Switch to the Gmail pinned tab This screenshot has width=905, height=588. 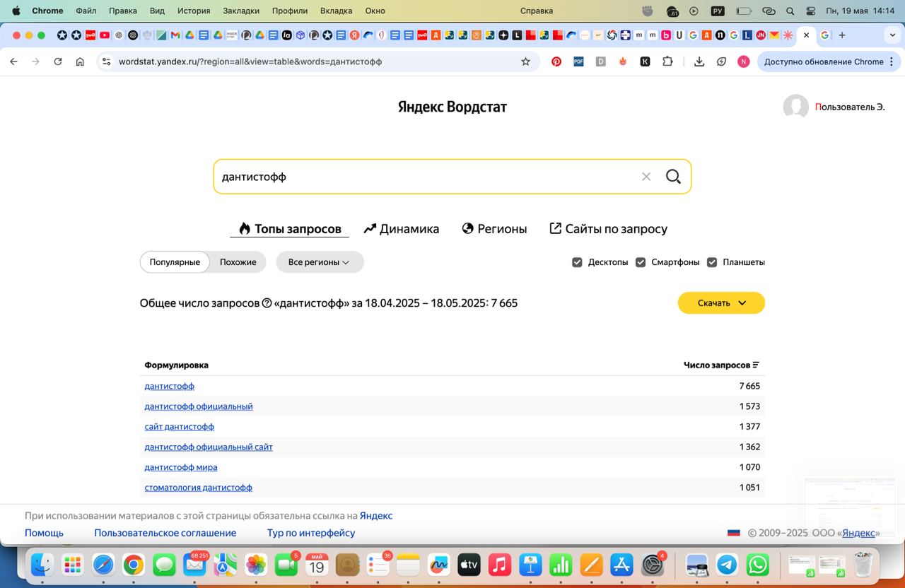175,35
